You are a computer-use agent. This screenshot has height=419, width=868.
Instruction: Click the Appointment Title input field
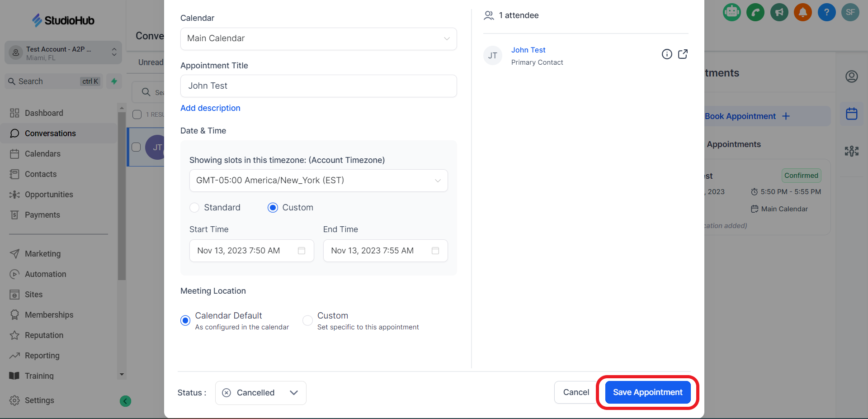pyautogui.click(x=319, y=86)
